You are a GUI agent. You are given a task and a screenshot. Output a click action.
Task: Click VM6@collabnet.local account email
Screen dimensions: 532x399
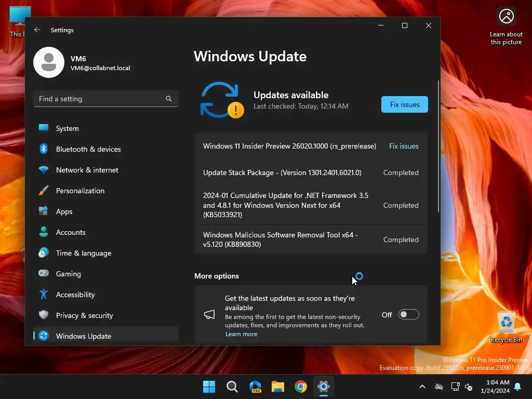coord(100,68)
